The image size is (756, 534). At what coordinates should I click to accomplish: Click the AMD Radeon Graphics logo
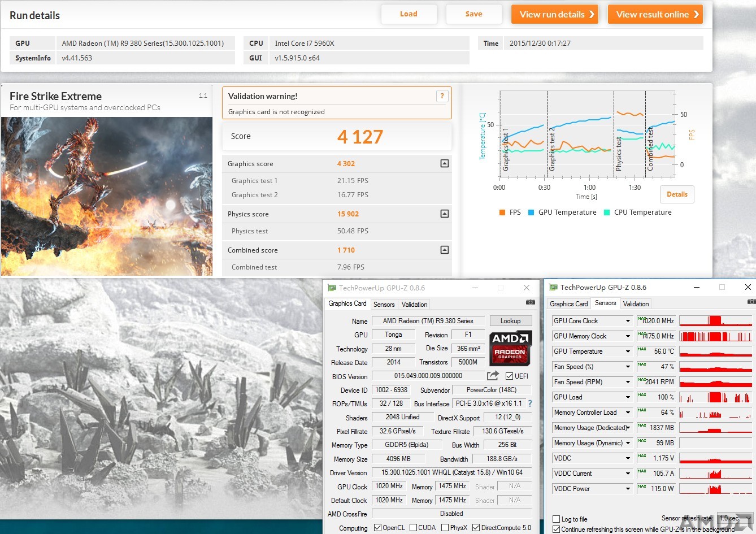[x=510, y=349]
